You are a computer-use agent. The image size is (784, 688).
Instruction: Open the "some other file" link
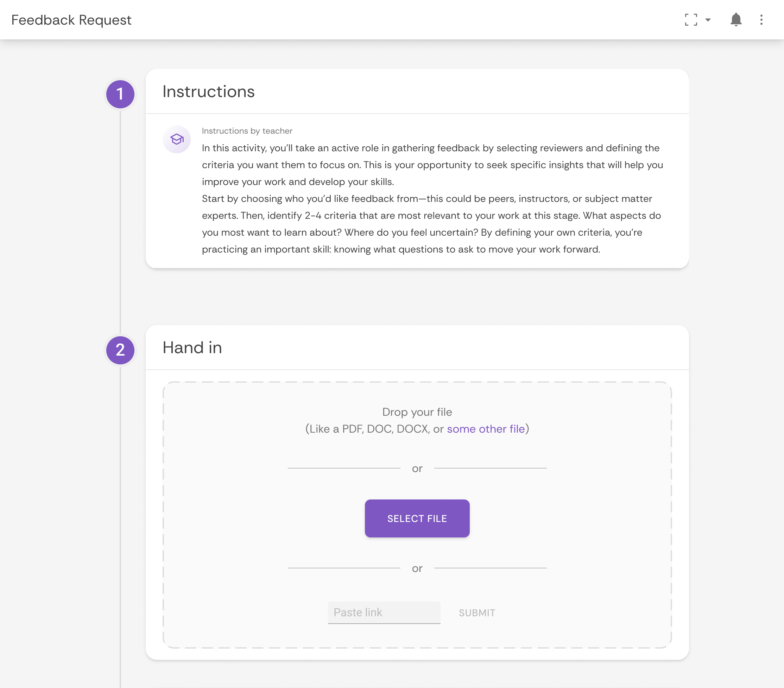coord(486,429)
